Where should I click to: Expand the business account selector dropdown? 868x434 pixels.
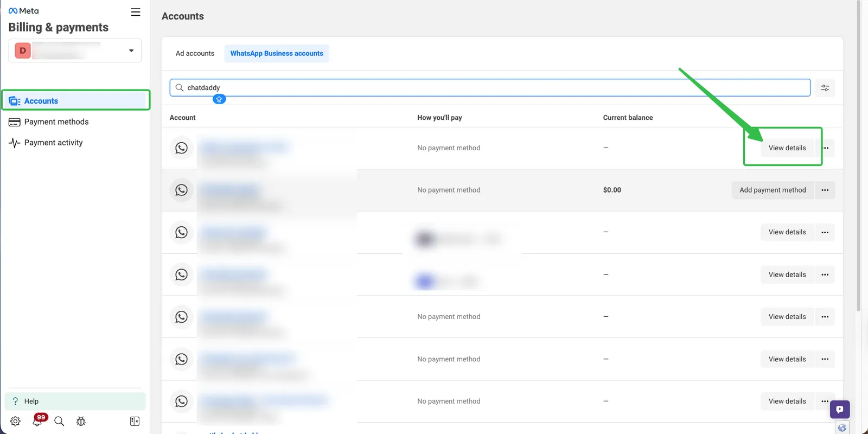[131, 50]
